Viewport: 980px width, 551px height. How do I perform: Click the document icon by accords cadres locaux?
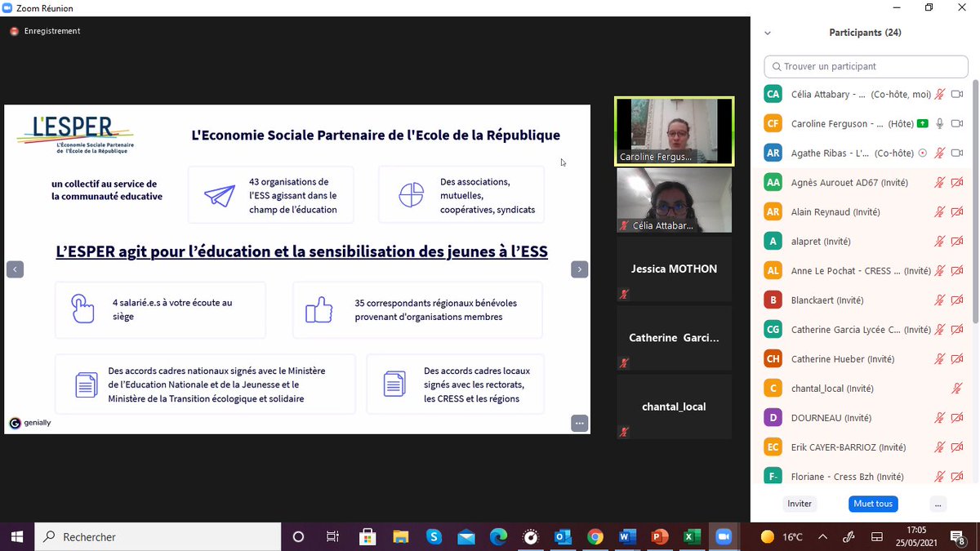(x=394, y=384)
